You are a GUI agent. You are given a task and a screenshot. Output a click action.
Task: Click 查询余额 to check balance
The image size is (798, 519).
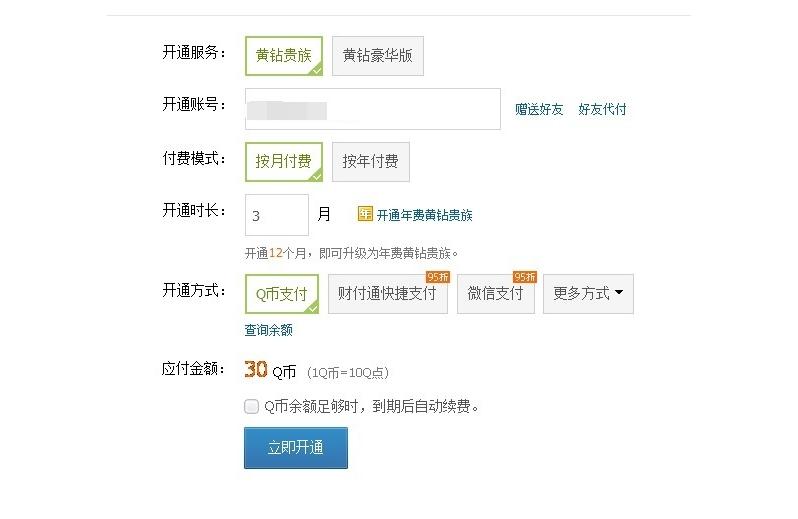coord(269,330)
